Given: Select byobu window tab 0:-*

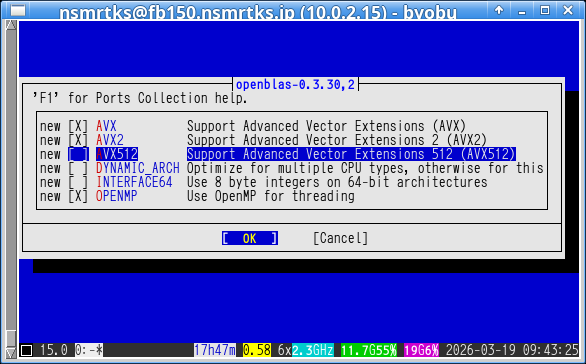Looking at the screenshot, I should [x=89, y=350].
